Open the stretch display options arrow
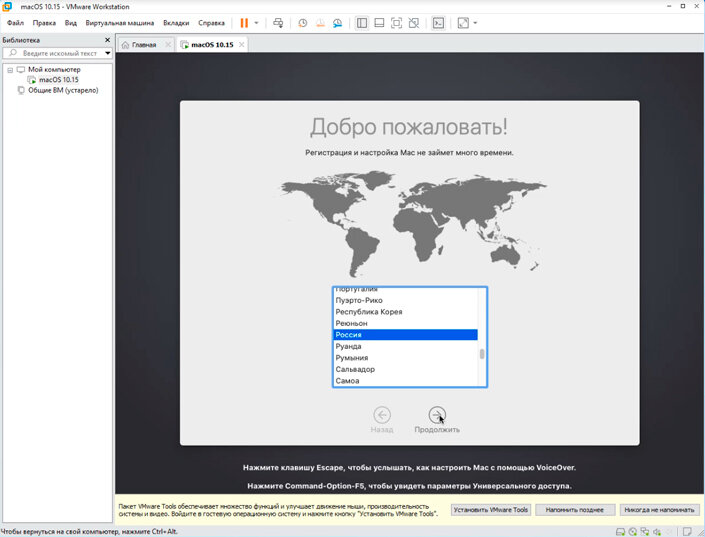The height and width of the screenshot is (537, 705). click(475, 23)
